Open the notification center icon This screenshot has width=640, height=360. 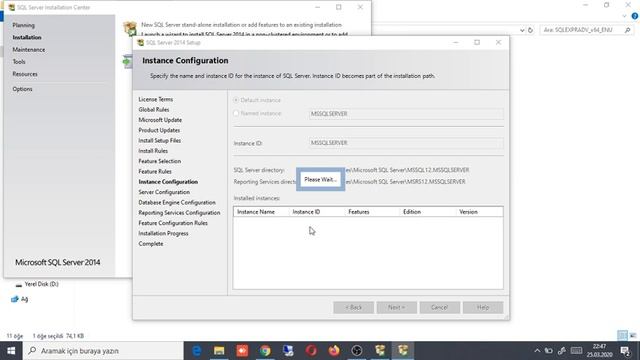point(625,351)
